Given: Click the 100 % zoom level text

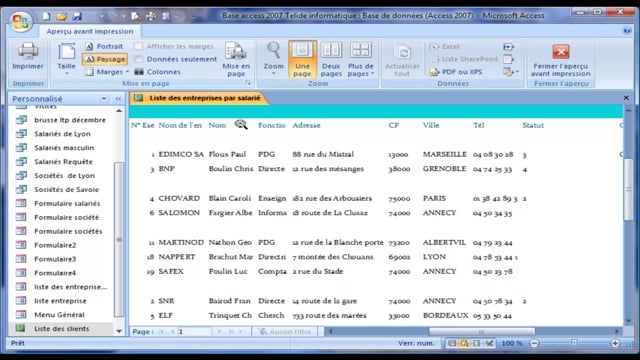Looking at the screenshot, I should click(x=511, y=343).
